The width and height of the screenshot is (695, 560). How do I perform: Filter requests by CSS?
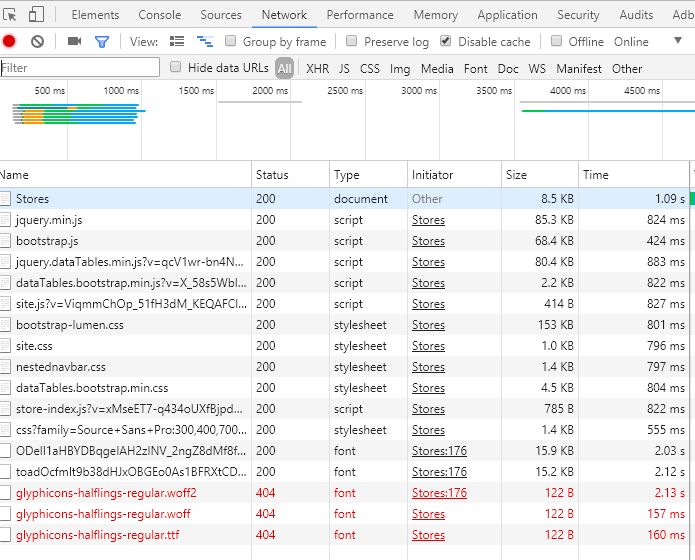point(370,69)
